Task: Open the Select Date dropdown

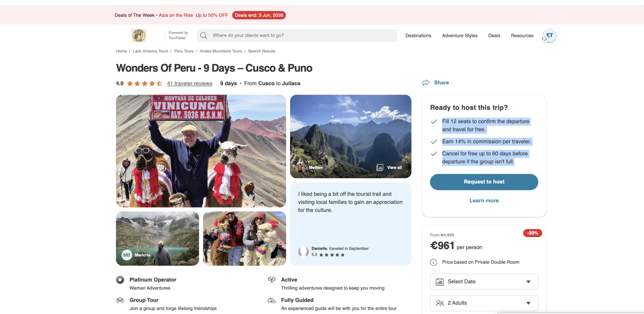Action: click(x=484, y=282)
